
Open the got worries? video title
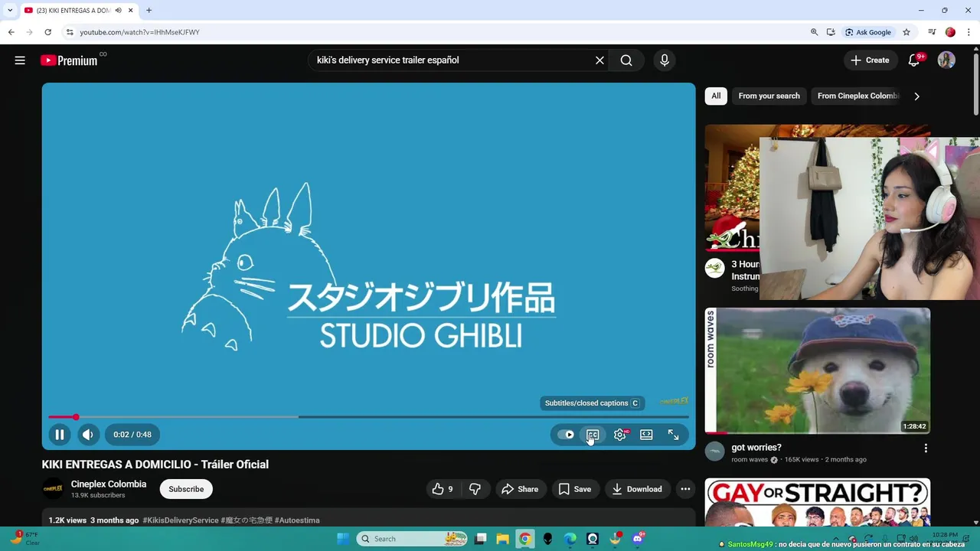(756, 448)
